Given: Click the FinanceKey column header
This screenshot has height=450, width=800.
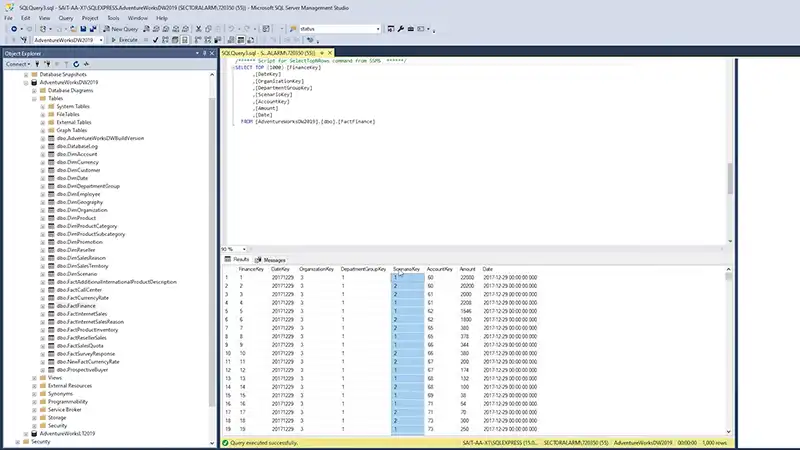Looking at the screenshot, I should [252, 269].
